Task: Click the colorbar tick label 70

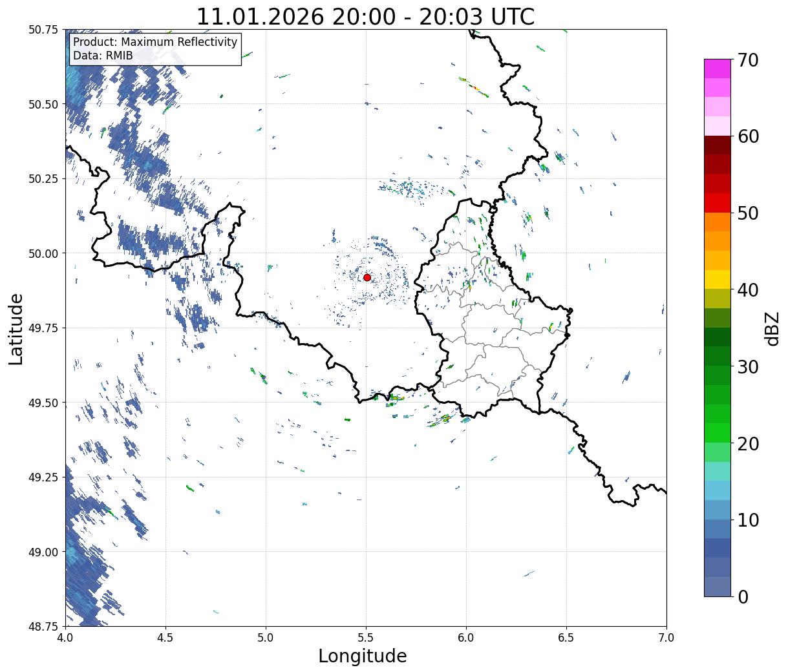Action: pyautogui.click(x=747, y=60)
